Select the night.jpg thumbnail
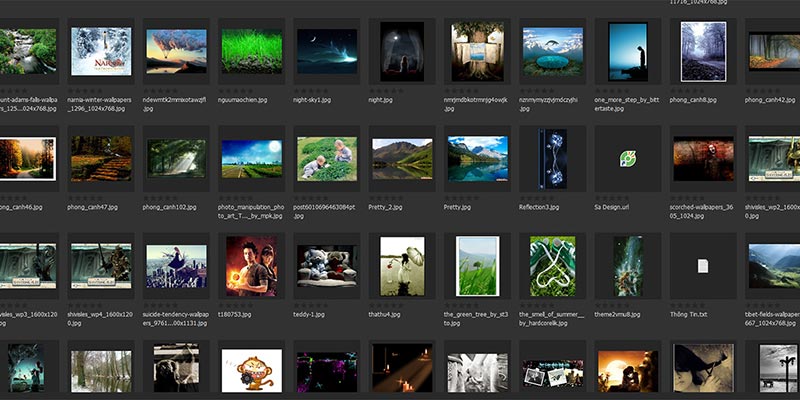This screenshot has width=800, height=400. (402, 52)
